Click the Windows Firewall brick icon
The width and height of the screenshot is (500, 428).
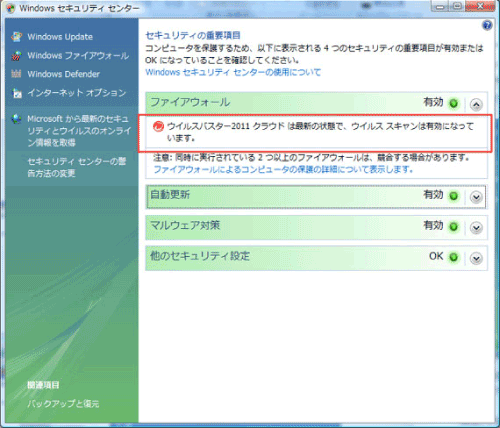tap(16, 56)
